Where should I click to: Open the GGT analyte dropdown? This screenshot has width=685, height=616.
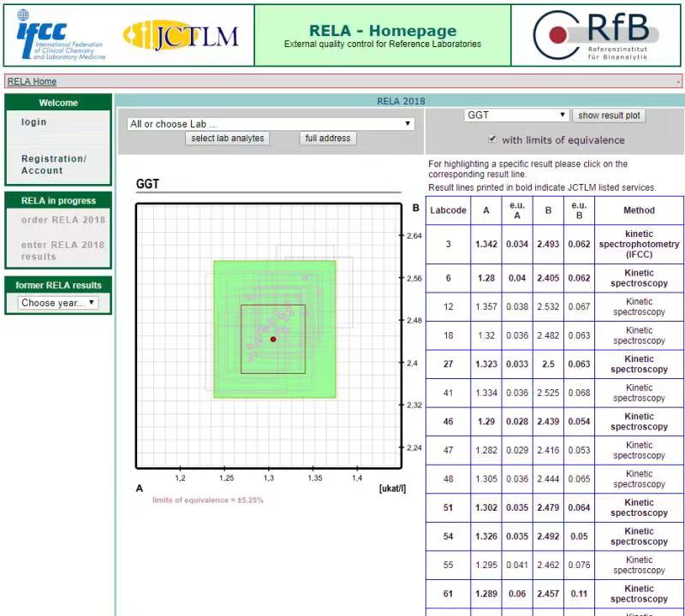(x=515, y=115)
